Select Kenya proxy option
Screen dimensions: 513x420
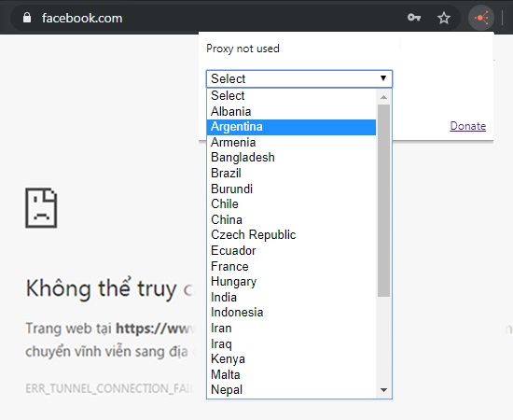291,358
